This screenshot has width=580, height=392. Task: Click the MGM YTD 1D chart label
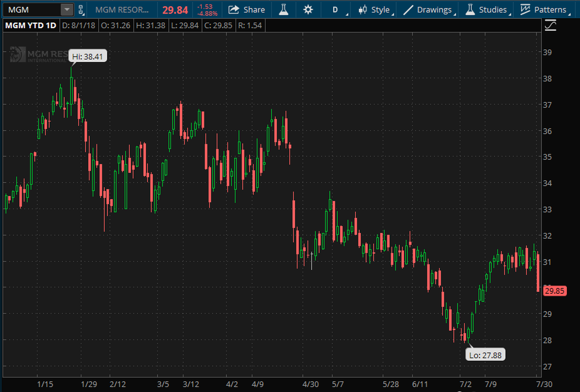coord(31,25)
